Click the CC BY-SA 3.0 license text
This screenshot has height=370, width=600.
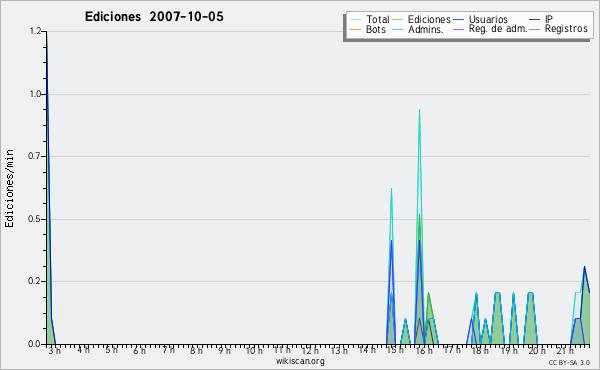pyautogui.click(x=569, y=363)
